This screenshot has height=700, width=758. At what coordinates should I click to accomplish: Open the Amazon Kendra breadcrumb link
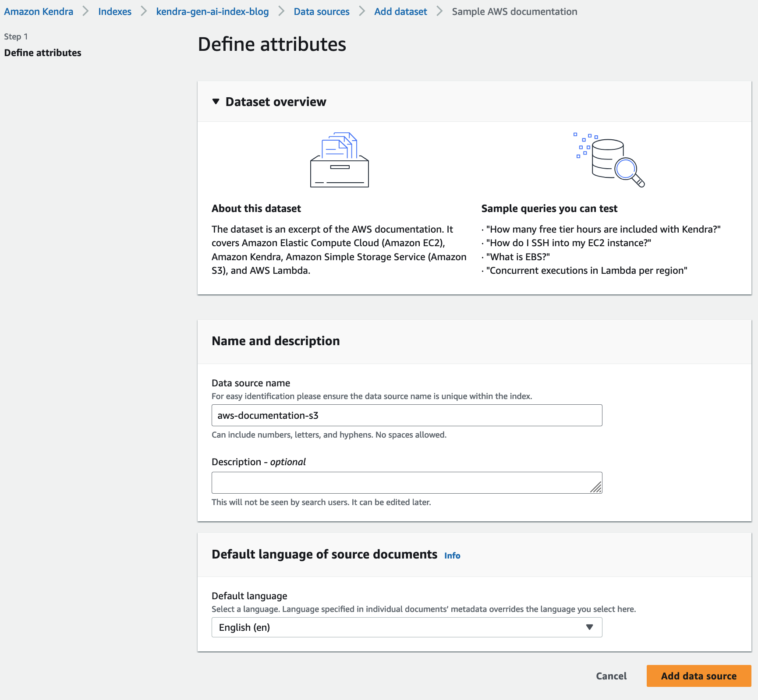pyautogui.click(x=39, y=12)
